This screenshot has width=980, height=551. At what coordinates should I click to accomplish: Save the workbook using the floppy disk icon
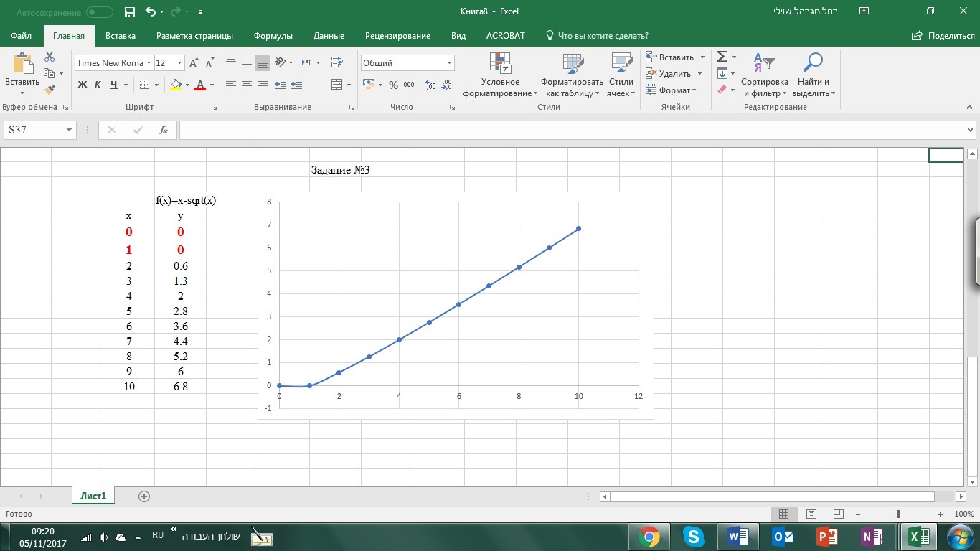click(130, 11)
